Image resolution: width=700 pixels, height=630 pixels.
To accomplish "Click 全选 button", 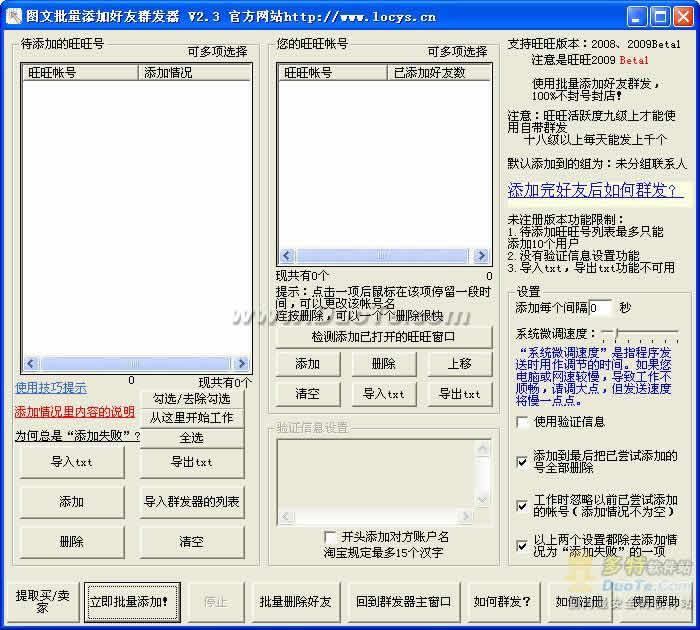I will (192, 438).
